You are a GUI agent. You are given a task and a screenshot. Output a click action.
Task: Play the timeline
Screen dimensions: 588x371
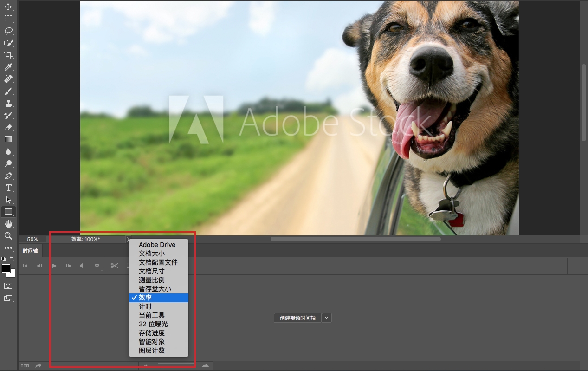(54, 266)
